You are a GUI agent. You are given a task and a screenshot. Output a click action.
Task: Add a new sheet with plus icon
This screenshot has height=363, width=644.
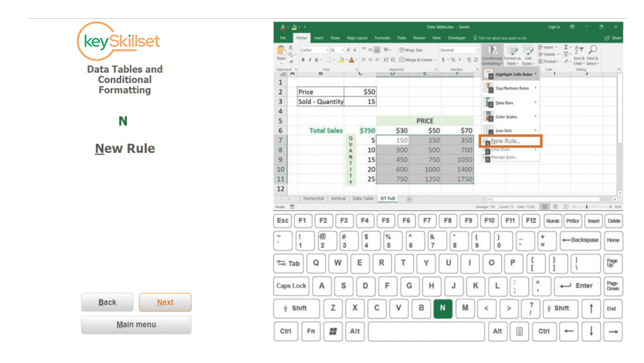coord(408,199)
